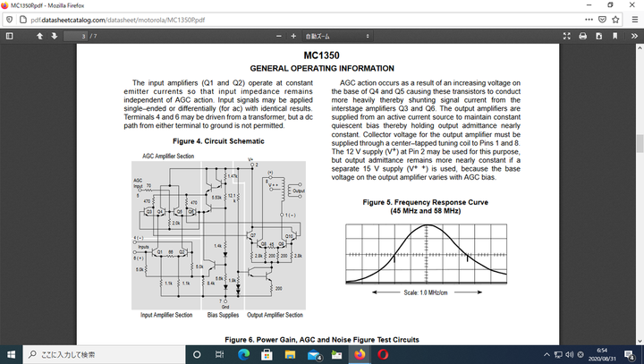Go to next page with down arrow
This screenshot has width=644, height=364.
tap(55, 37)
